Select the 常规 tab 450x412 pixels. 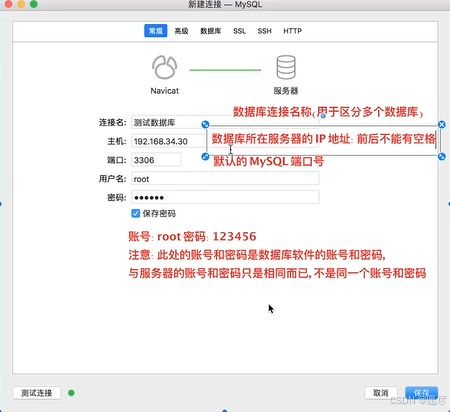(156, 31)
